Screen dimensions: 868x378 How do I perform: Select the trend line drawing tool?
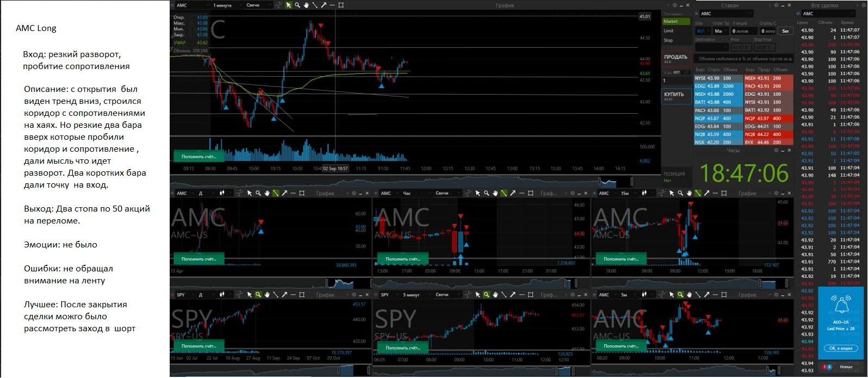click(x=315, y=5)
